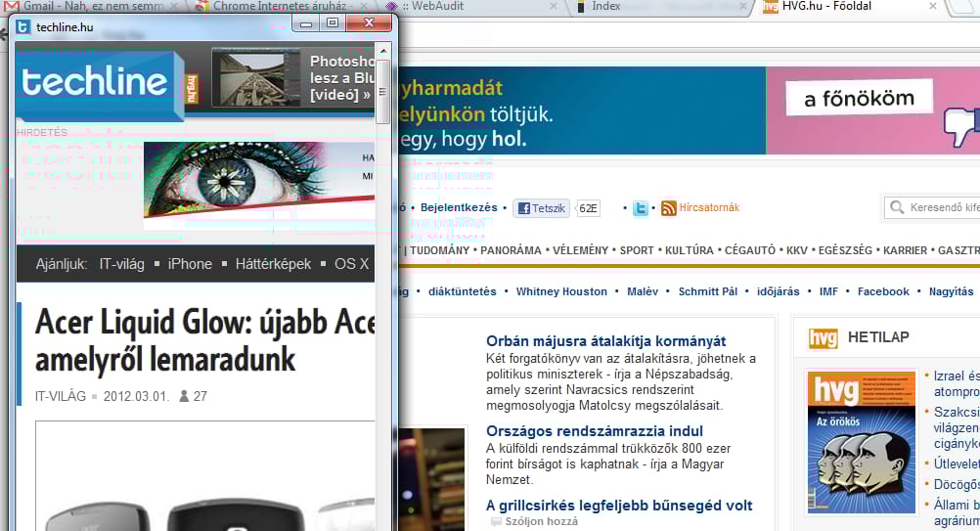The width and height of the screenshot is (980, 531).
Task: Open Országos rendszámrazzia indul article
Action: tap(595, 431)
